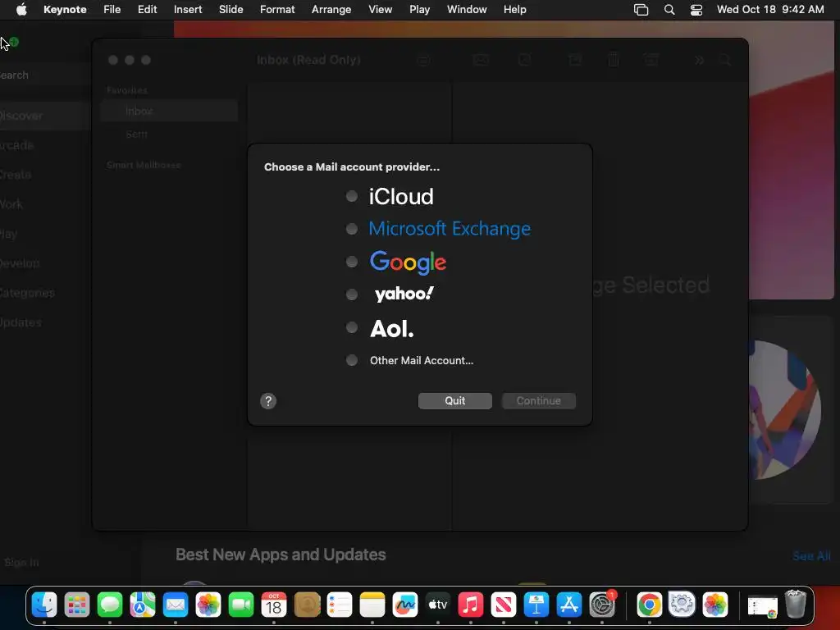Select Create in the App Store sidebar
Screen dimensions: 840x630
[44, 175]
